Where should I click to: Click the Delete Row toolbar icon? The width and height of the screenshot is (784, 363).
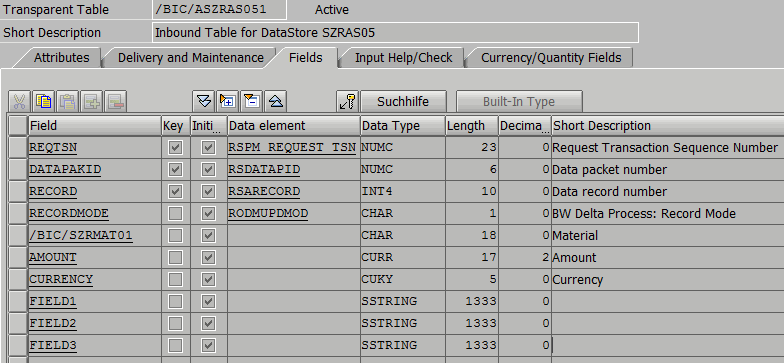(116, 102)
